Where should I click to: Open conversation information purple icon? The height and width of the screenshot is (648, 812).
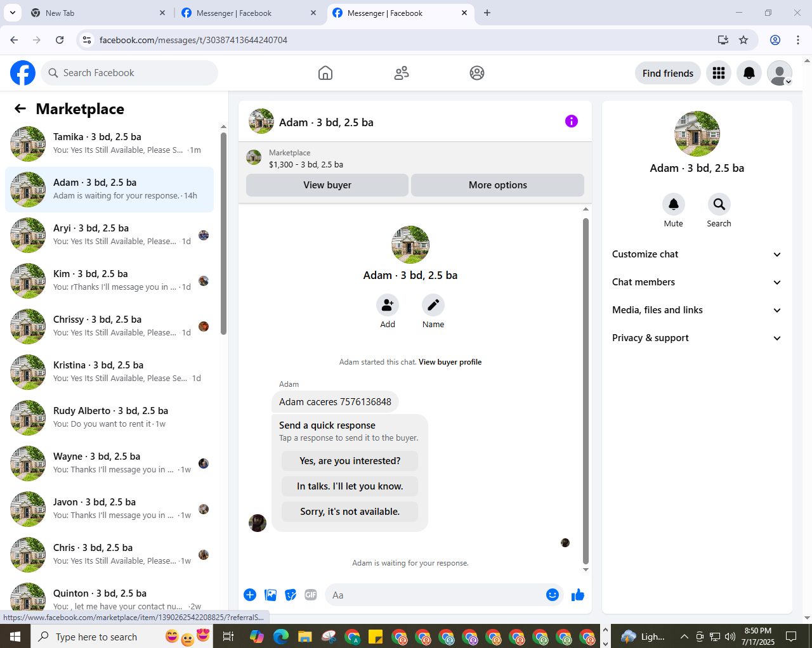tap(572, 121)
